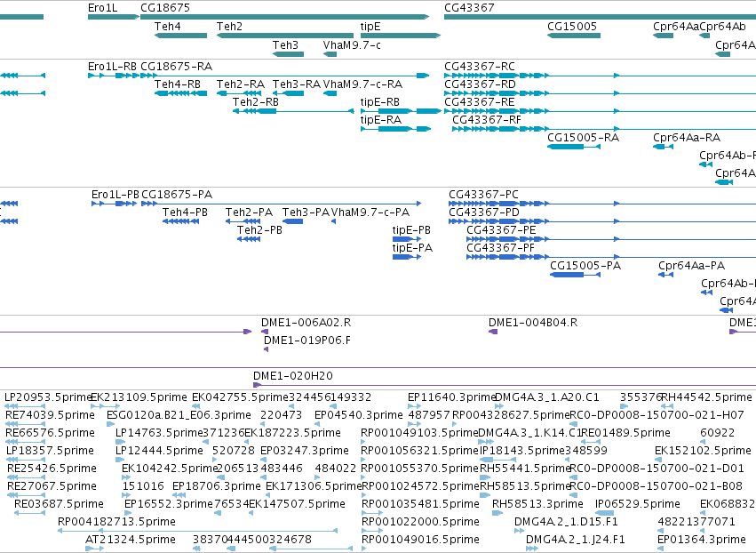Select the RP004182713.5prime EST
Viewport: 756px width, 553px height.
coord(197,531)
